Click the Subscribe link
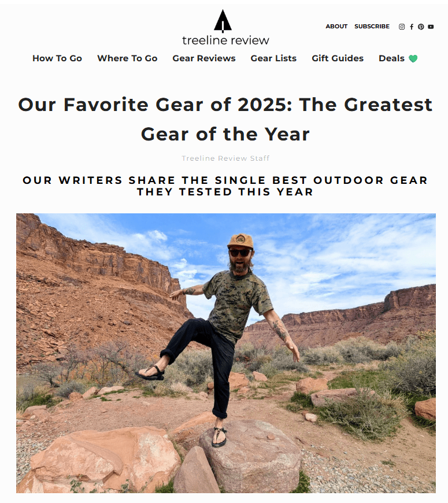The height and width of the screenshot is (503, 448). (x=372, y=26)
